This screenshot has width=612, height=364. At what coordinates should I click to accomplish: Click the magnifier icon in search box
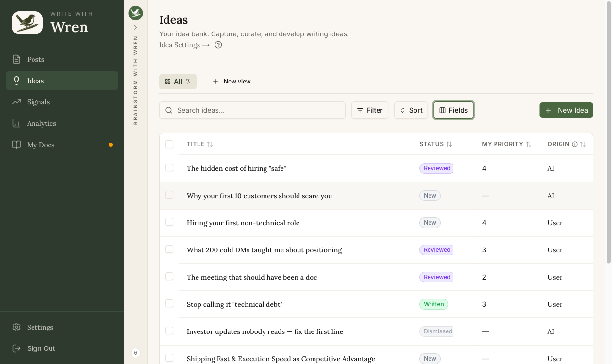tap(169, 110)
